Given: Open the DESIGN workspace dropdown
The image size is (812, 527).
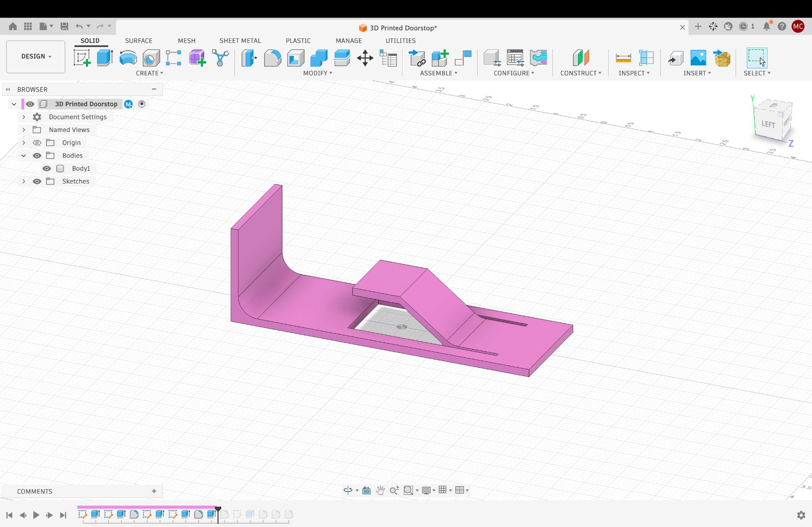Looking at the screenshot, I should [36, 56].
